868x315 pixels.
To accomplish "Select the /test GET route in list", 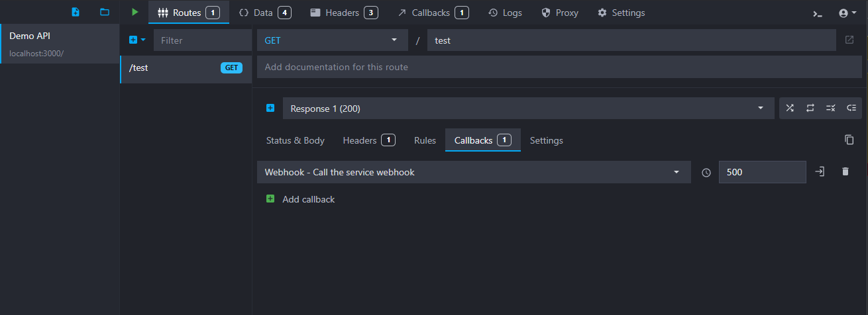I will tap(186, 67).
